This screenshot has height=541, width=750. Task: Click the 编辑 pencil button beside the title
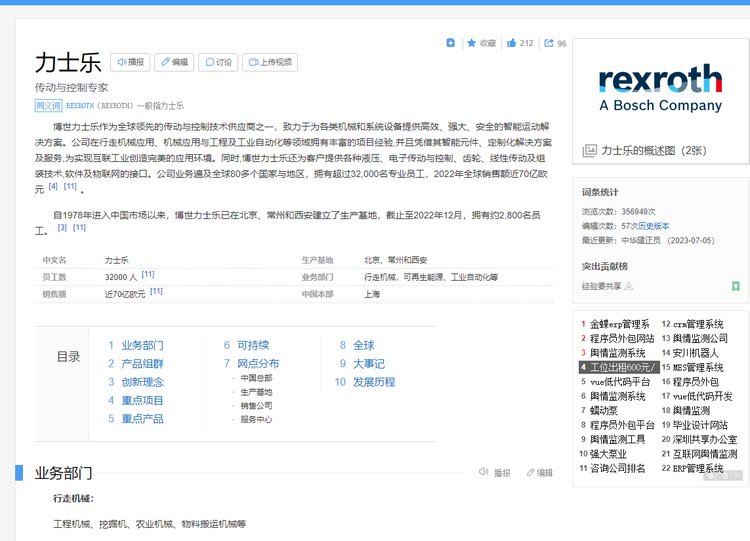[x=175, y=62]
